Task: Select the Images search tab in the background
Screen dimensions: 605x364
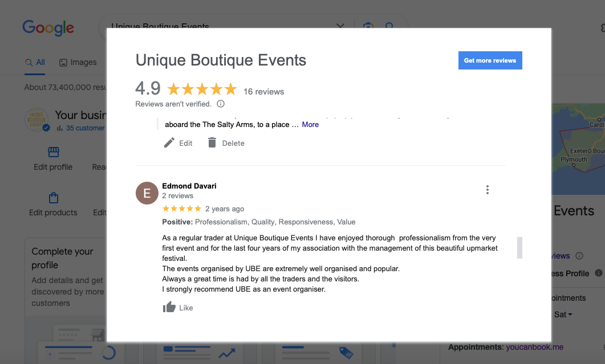Action: [78, 63]
